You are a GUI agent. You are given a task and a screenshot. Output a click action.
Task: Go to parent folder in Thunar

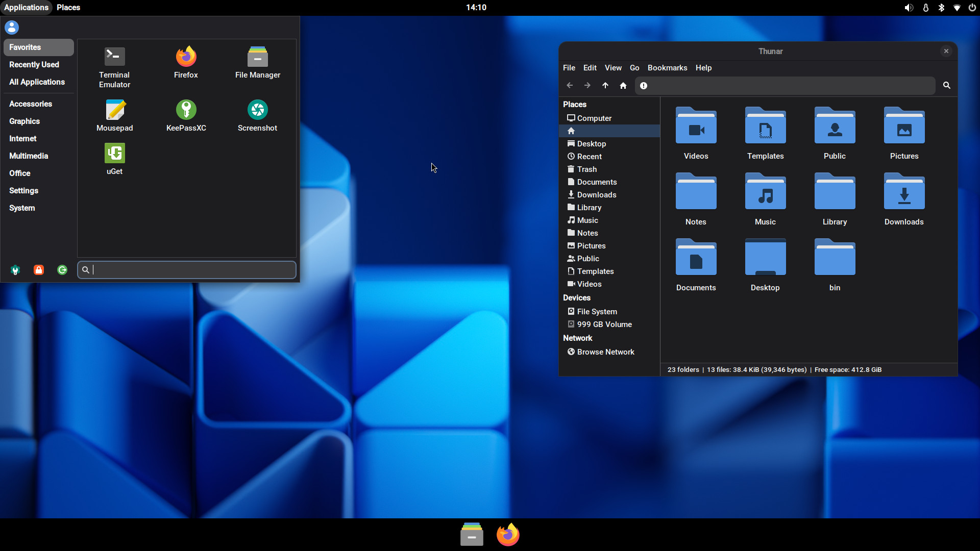click(x=605, y=86)
